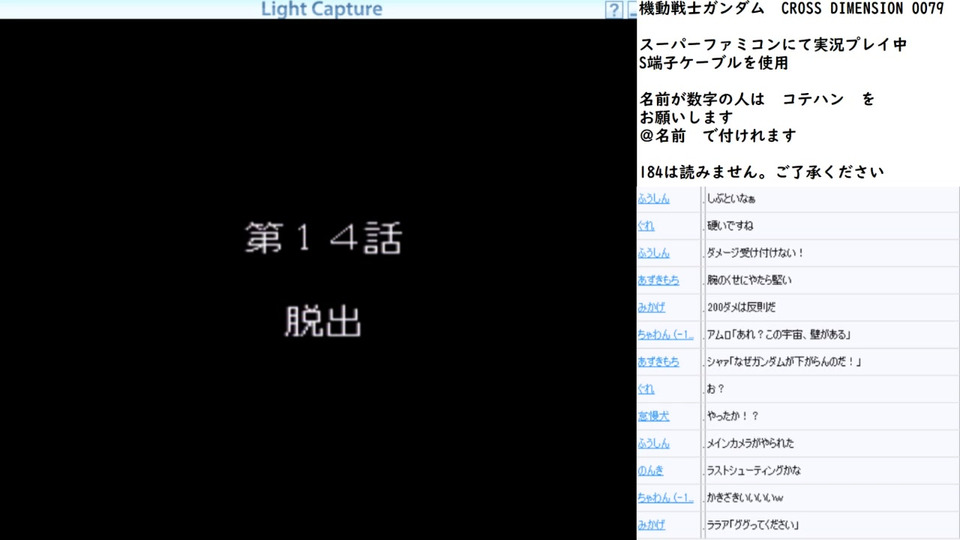Image resolution: width=960 pixels, height=540 pixels.
Task: Click the line スーパーファミコンにて実況プレイ中
Action: tap(773, 45)
